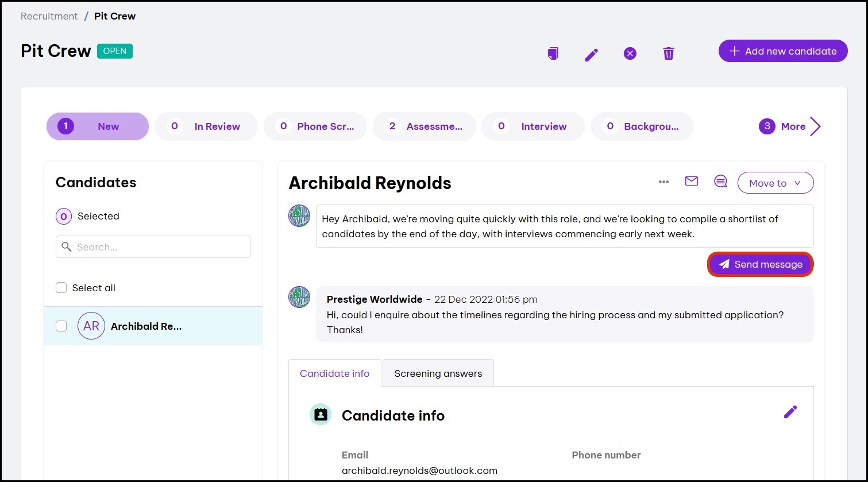Edit candidate info with the pencil icon

[790, 412]
